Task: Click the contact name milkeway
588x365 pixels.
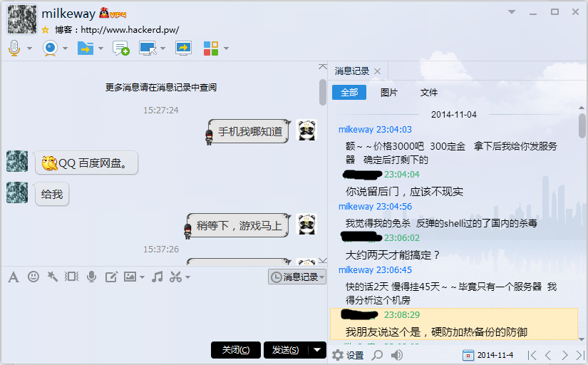Action: (x=68, y=14)
